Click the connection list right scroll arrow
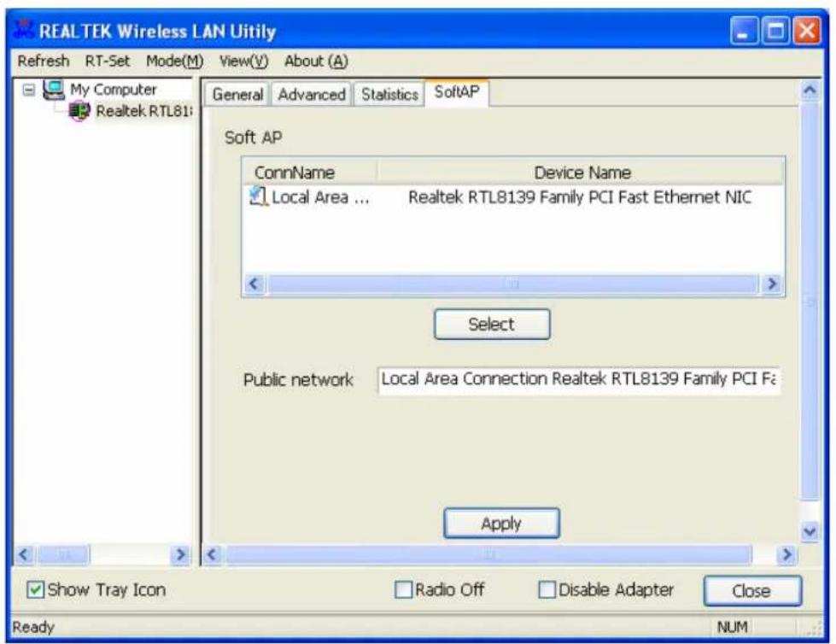This screenshot has width=836, height=644. click(x=771, y=284)
